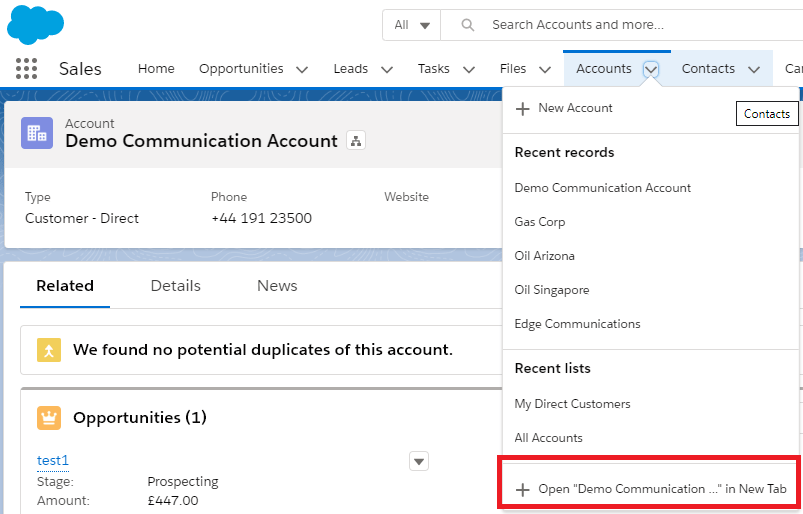
Task: Open Oil Arizona recent record
Action: pos(650,256)
